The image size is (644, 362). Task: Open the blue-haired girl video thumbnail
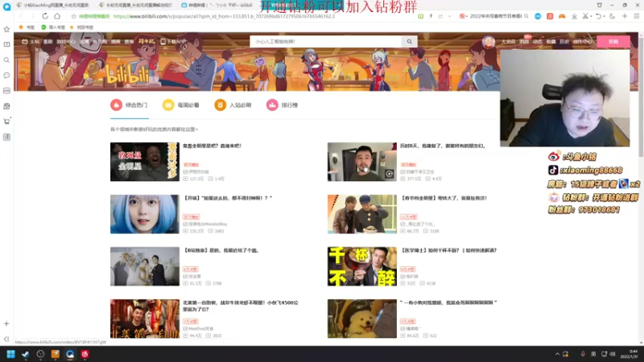[145, 214]
